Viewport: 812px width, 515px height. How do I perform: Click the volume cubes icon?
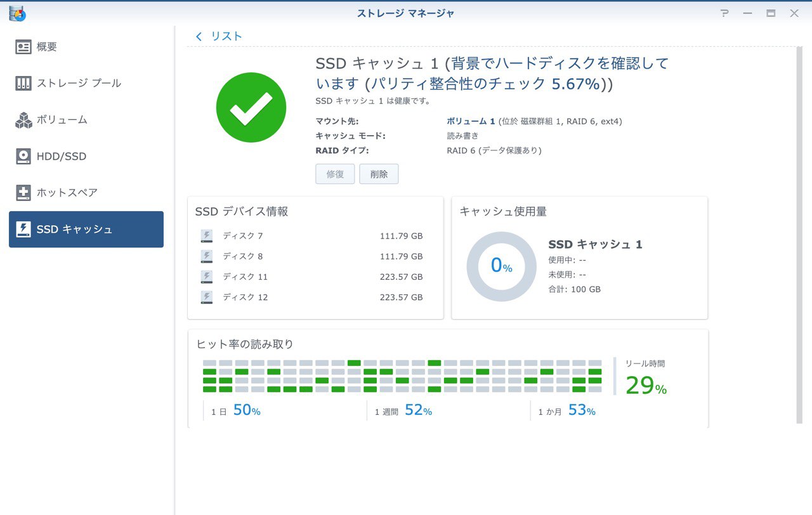pos(23,120)
